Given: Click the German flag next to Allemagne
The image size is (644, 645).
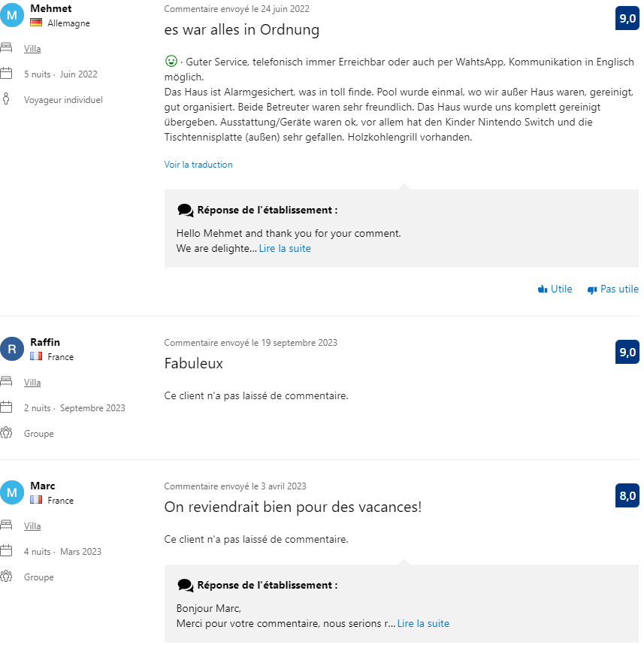Looking at the screenshot, I should pos(35,23).
